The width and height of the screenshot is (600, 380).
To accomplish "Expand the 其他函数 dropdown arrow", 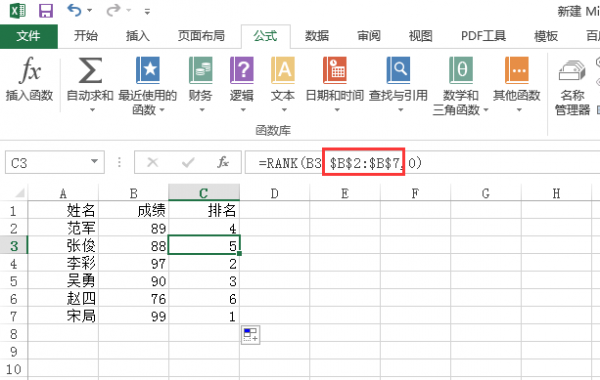I will click(519, 110).
